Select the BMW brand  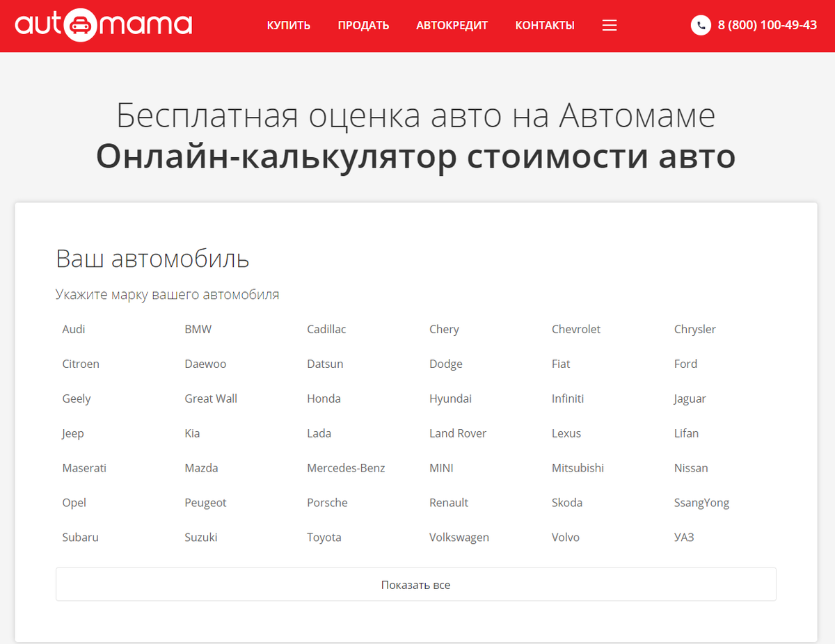click(x=198, y=329)
